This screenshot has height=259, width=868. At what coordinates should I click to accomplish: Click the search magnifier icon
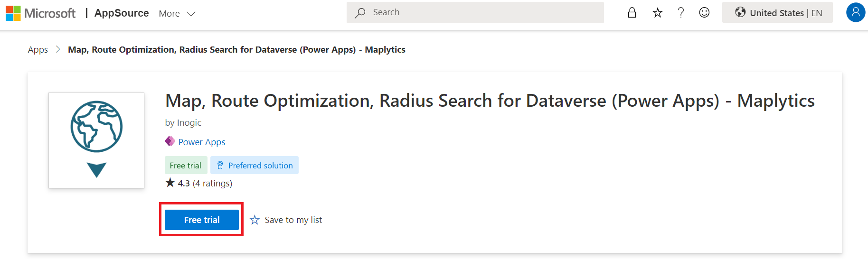pos(360,13)
